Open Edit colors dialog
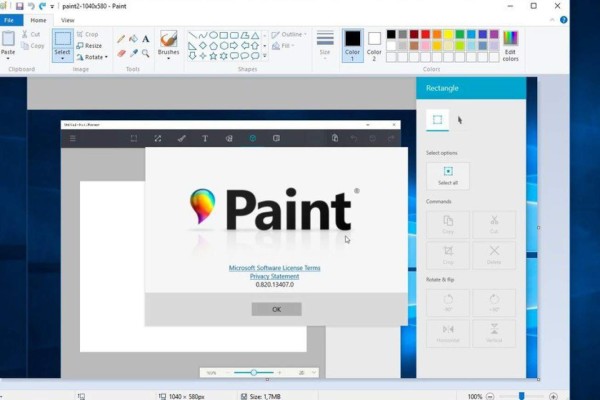 [x=510, y=46]
